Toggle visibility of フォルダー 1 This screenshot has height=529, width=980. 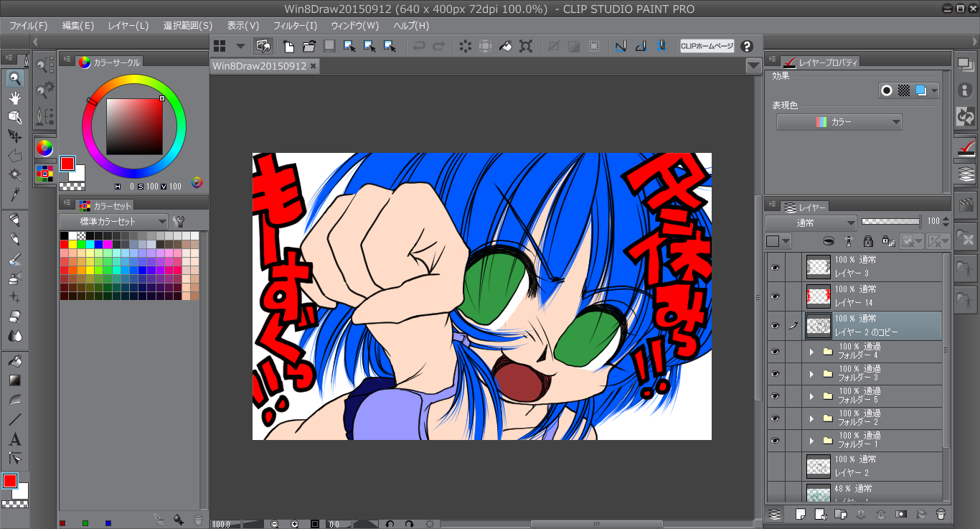[x=775, y=441]
